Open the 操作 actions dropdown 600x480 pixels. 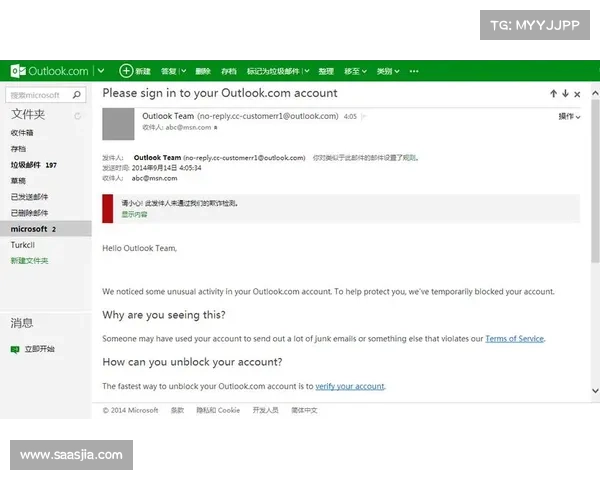tap(569, 116)
